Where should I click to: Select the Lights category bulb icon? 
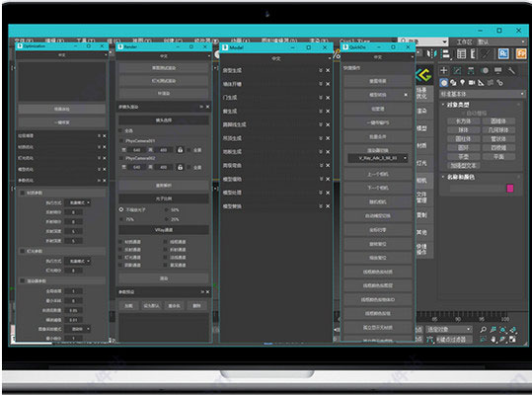(463, 83)
